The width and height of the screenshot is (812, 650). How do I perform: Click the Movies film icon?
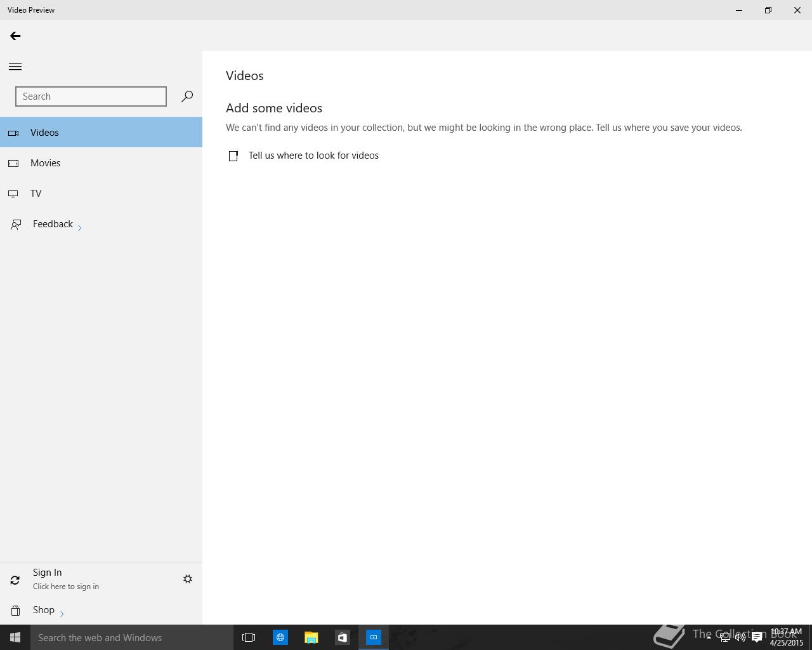pos(13,163)
